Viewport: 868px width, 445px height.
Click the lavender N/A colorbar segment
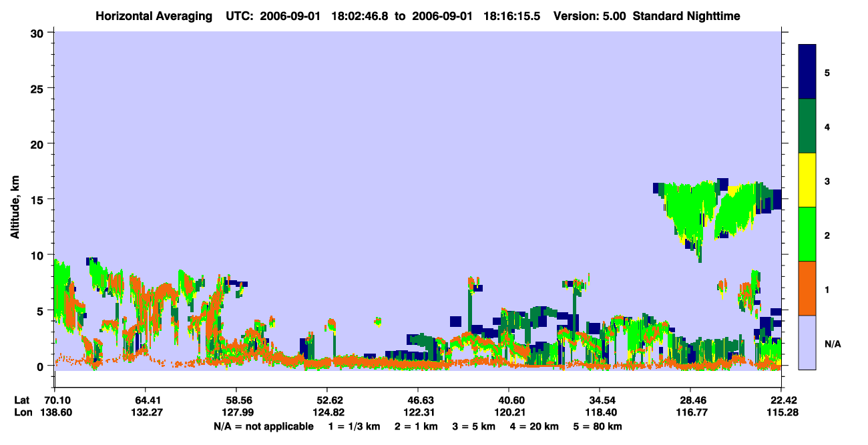[807, 342]
